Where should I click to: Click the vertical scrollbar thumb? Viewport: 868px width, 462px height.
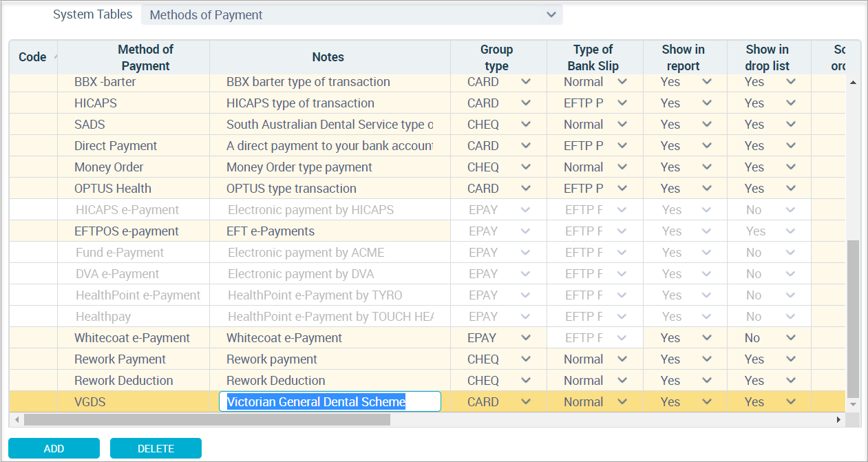point(854,319)
